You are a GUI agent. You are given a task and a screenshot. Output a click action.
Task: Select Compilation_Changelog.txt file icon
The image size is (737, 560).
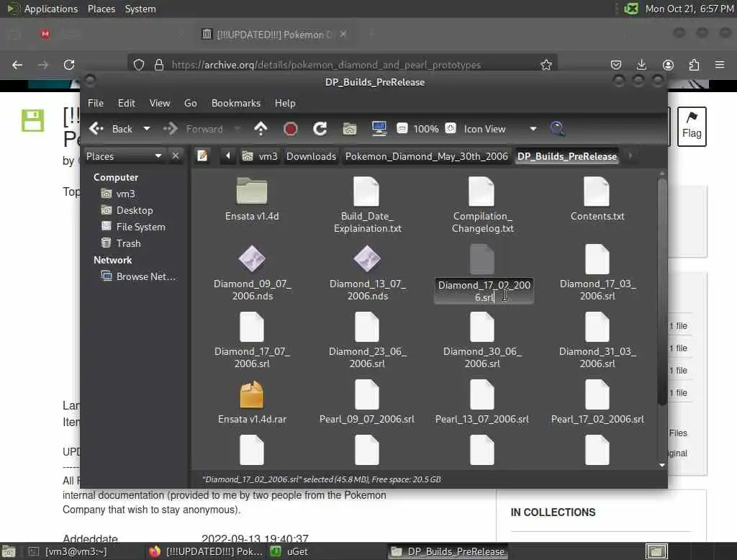pyautogui.click(x=481, y=191)
